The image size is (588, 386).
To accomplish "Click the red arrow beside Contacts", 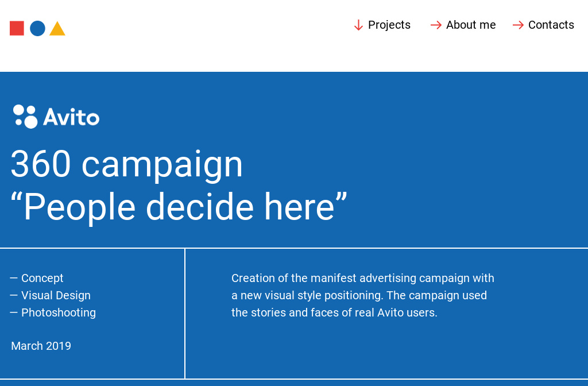I will coord(518,25).
